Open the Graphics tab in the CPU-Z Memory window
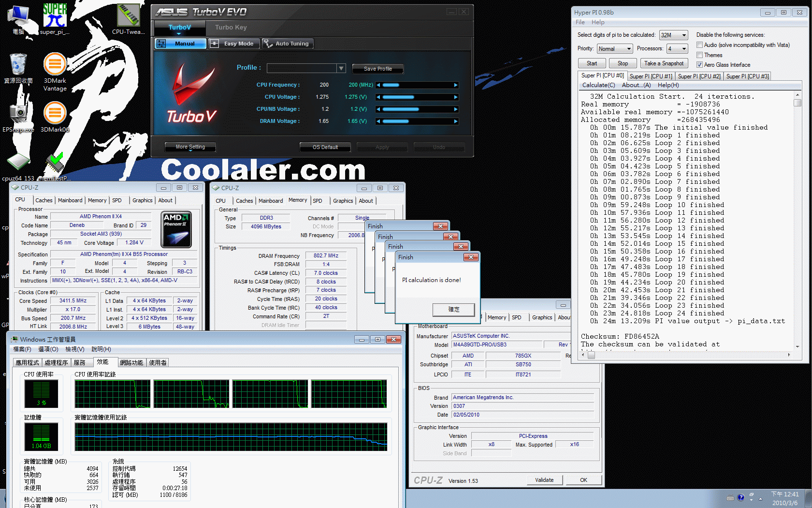 (x=343, y=201)
